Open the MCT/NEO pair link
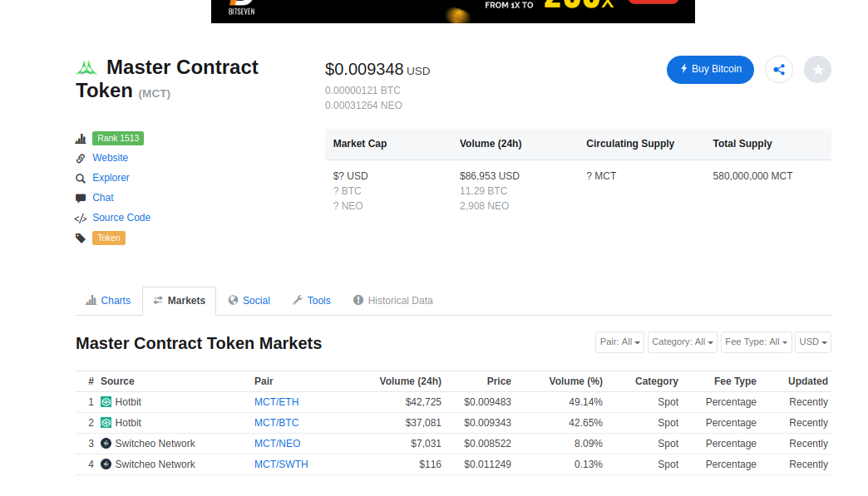Image resolution: width=868 pixels, height=496 pixels. point(278,444)
